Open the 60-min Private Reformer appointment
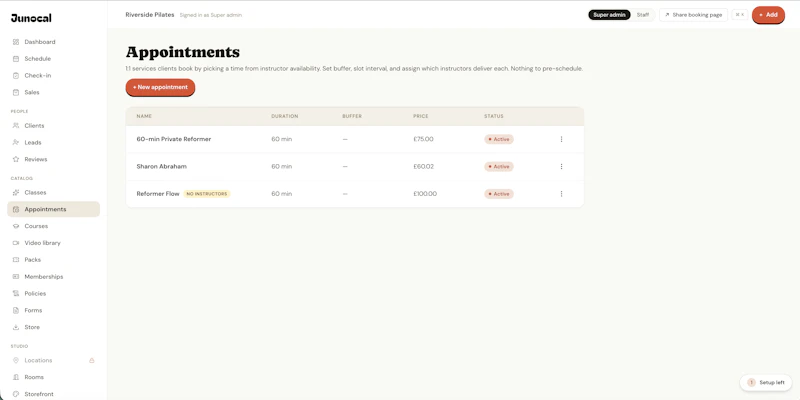The image size is (800, 400). 173,139
